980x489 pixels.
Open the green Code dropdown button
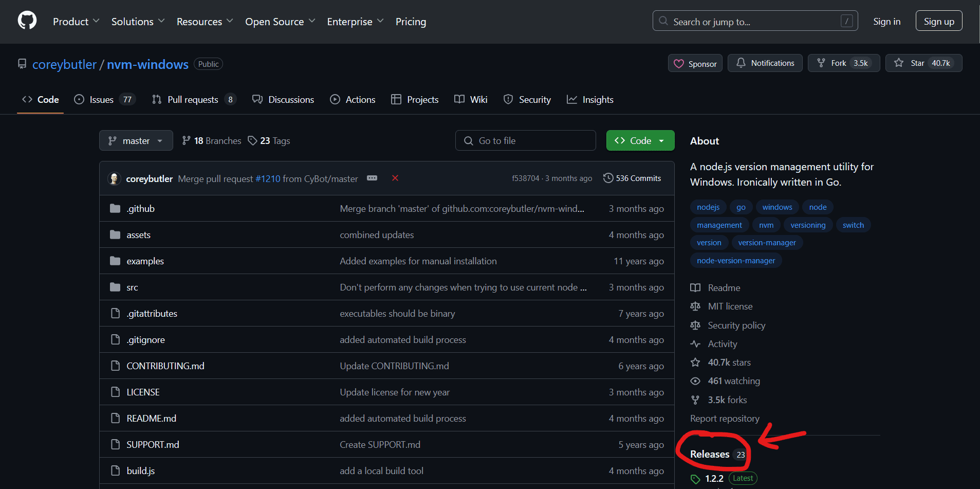point(640,140)
